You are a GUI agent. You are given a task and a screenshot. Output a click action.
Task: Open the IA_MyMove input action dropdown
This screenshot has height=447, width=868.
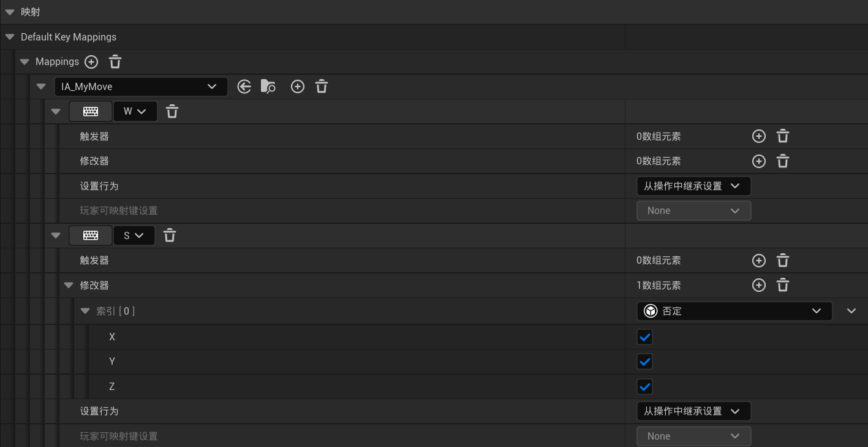[141, 87]
